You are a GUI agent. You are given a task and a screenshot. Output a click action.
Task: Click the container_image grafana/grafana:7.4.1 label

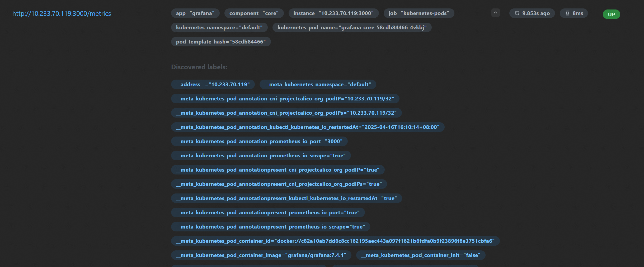261,255
